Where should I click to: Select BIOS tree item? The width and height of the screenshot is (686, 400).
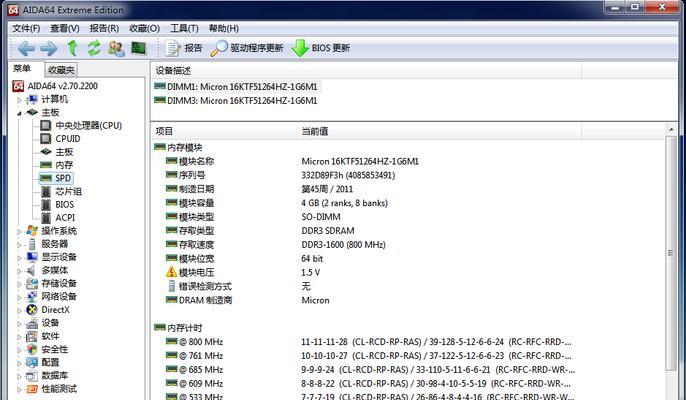64,204
